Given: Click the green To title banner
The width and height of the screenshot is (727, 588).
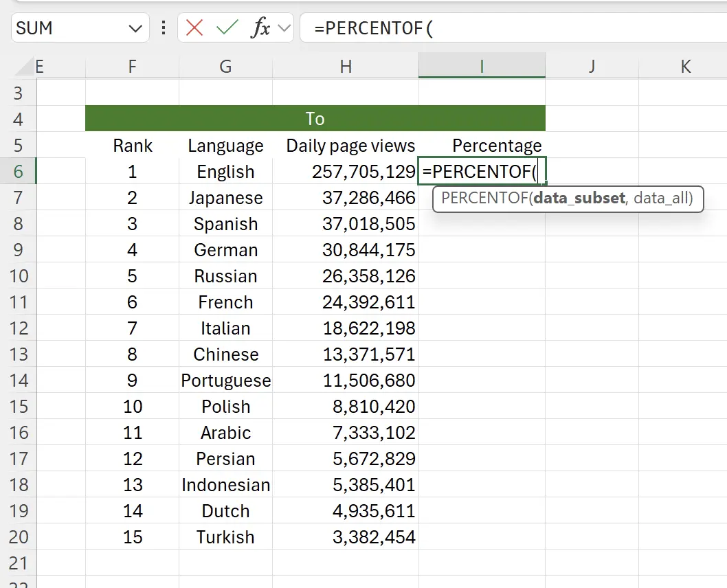Looking at the screenshot, I should (315, 118).
